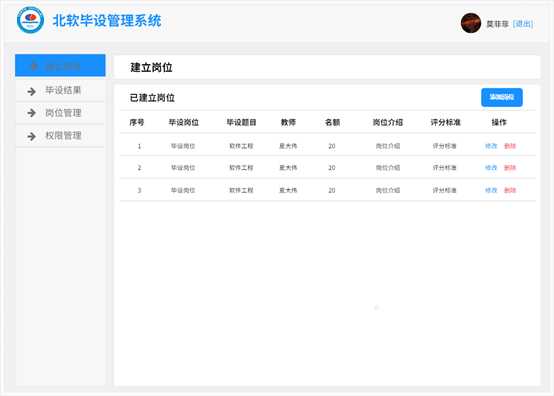Click 修改 in table row 1
The height and width of the screenshot is (396, 554).
[x=491, y=146]
